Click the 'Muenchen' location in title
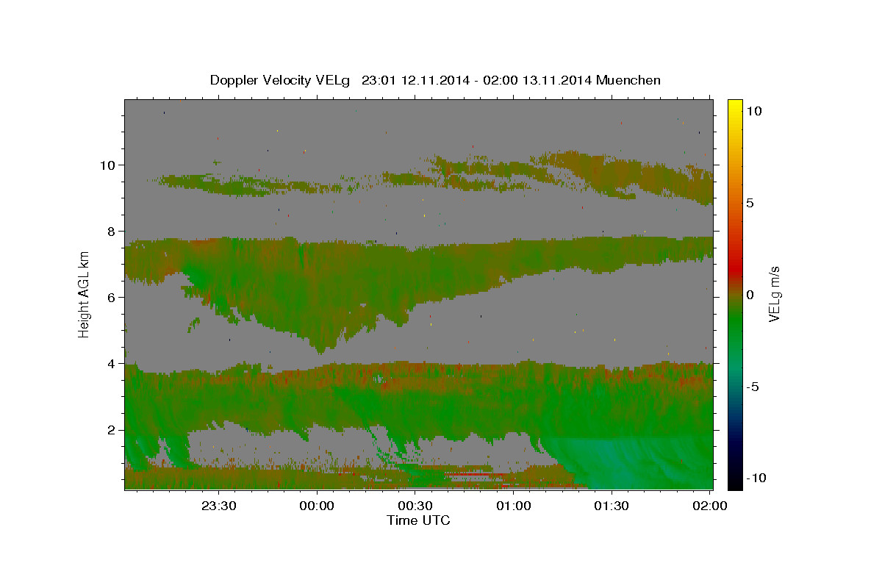 tap(628, 80)
